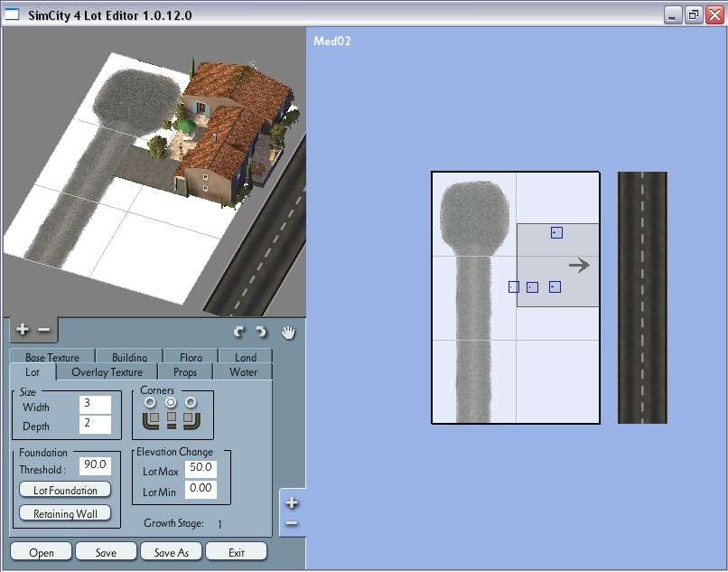Click the Retaining Wall button
The width and height of the screenshot is (728, 572).
click(x=65, y=513)
